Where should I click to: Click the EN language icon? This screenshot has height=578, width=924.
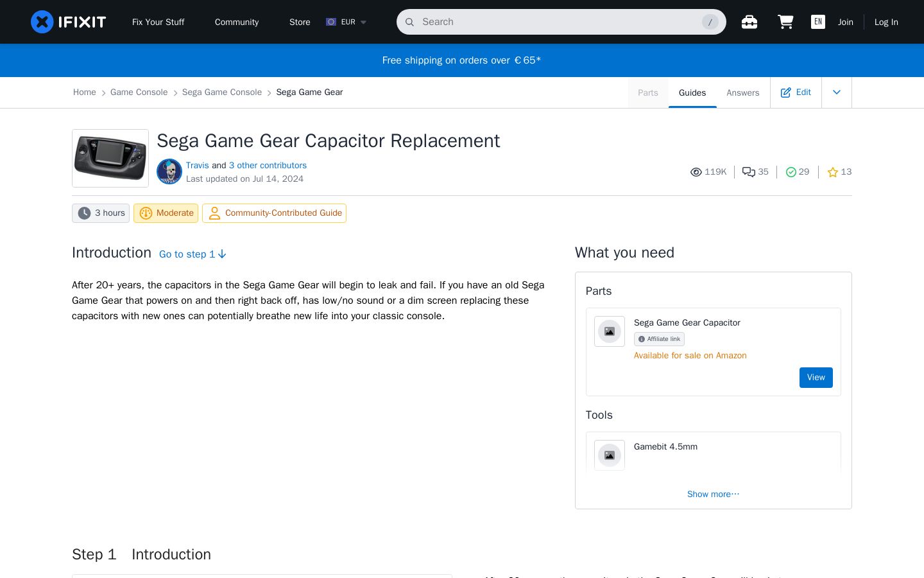tap(818, 22)
